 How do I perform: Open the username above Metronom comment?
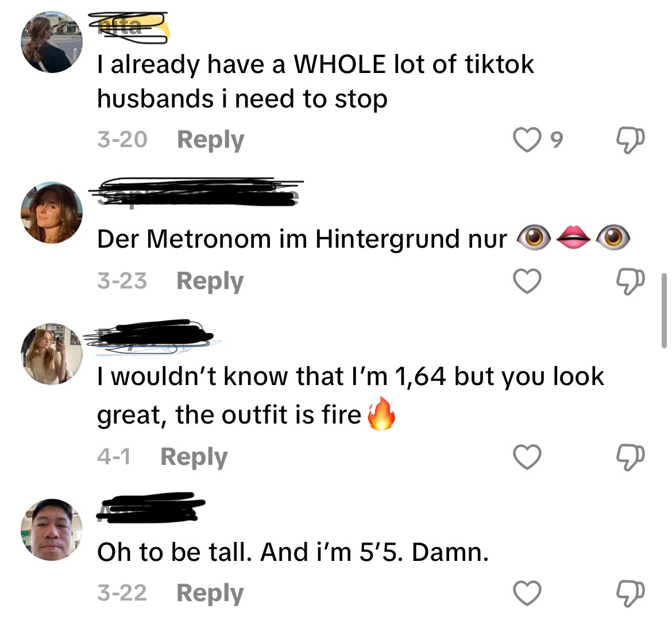click(x=196, y=193)
